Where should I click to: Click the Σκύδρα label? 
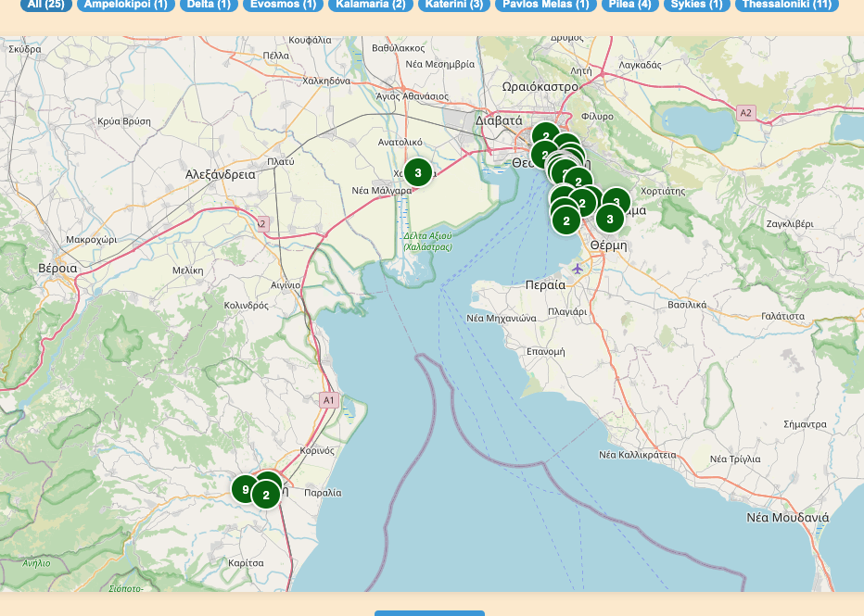point(25,49)
